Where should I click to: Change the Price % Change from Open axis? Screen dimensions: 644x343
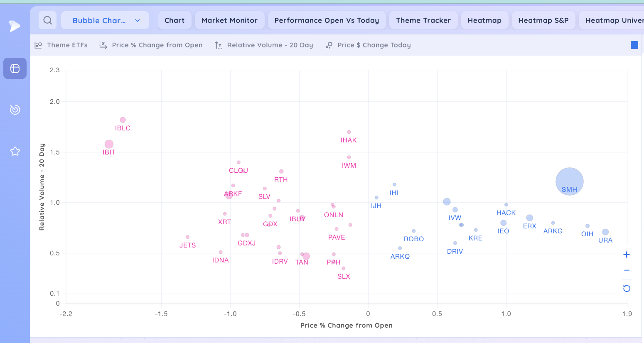click(151, 45)
